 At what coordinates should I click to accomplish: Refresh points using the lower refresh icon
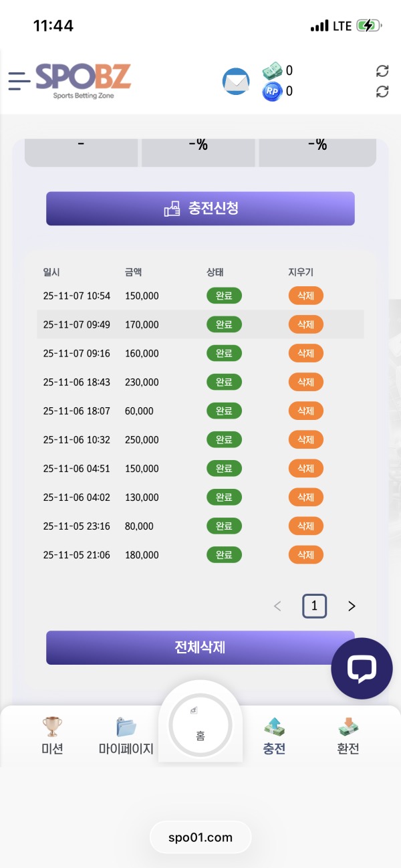pyautogui.click(x=382, y=92)
